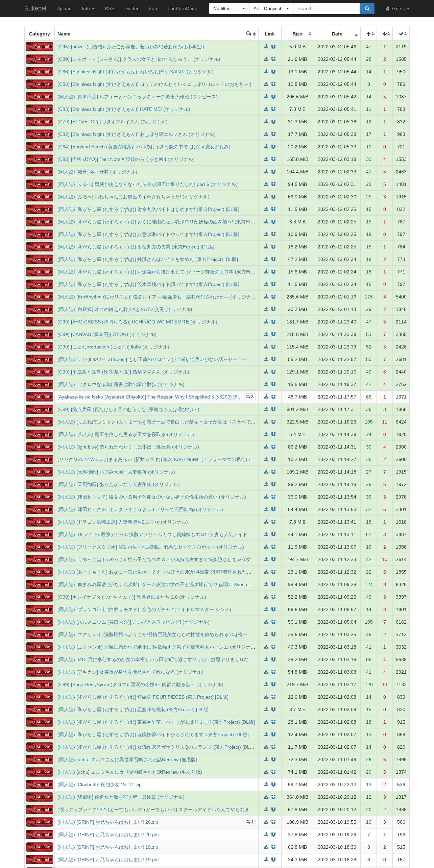
Task: Open the Twitter nav link
Action: 131,8
